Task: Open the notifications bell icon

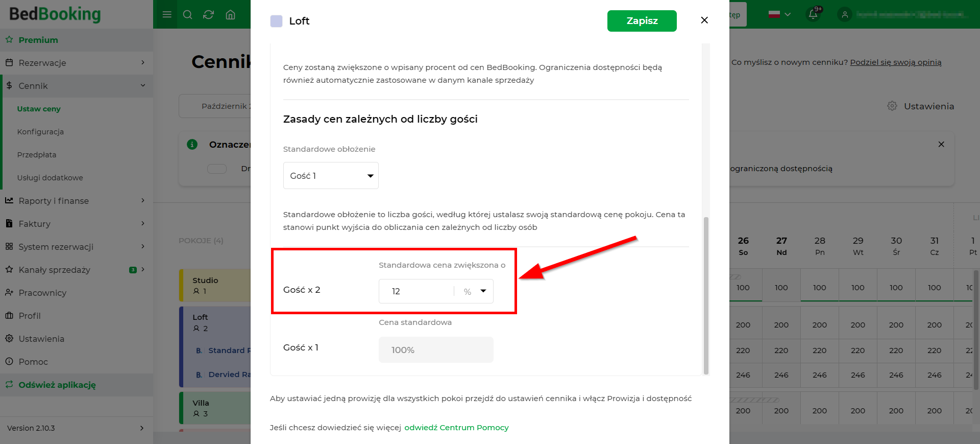Action: click(x=814, y=14)
